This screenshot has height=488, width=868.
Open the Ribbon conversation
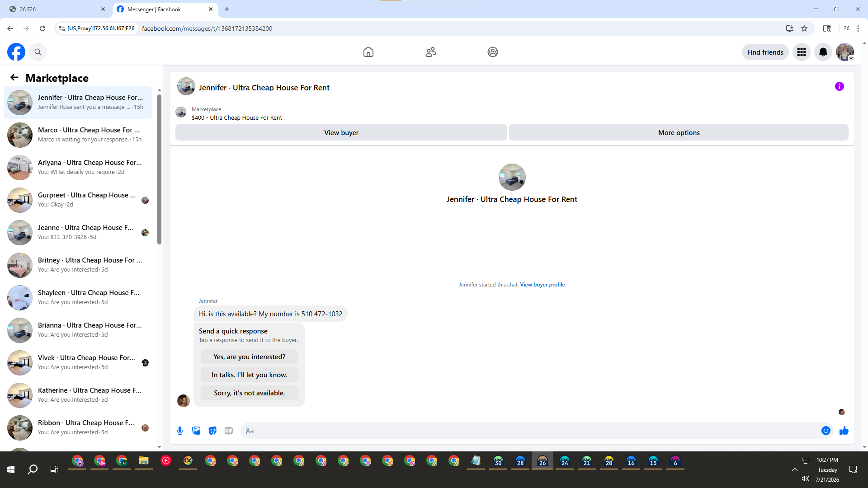pos(78,428)
